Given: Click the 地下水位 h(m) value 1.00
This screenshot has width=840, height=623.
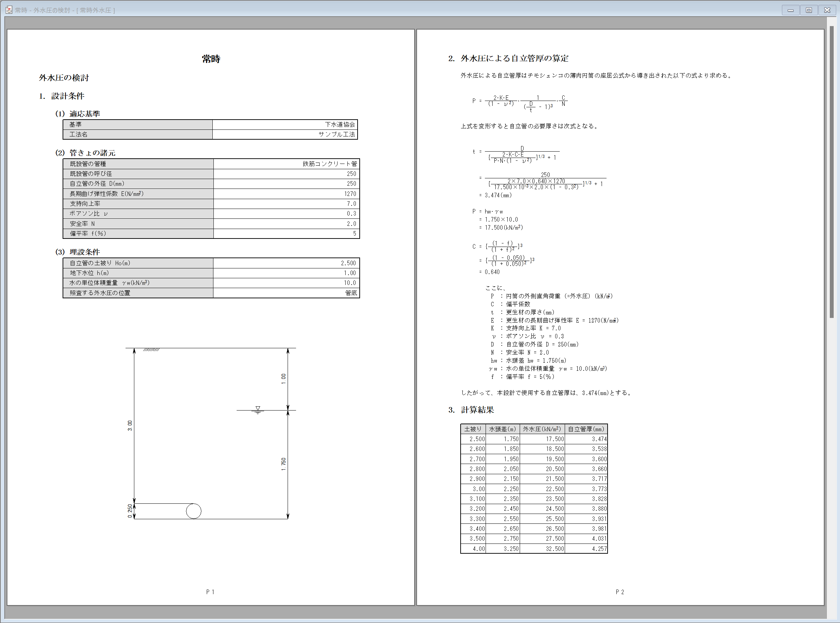Looking at the screenshot, I should 287,273.
